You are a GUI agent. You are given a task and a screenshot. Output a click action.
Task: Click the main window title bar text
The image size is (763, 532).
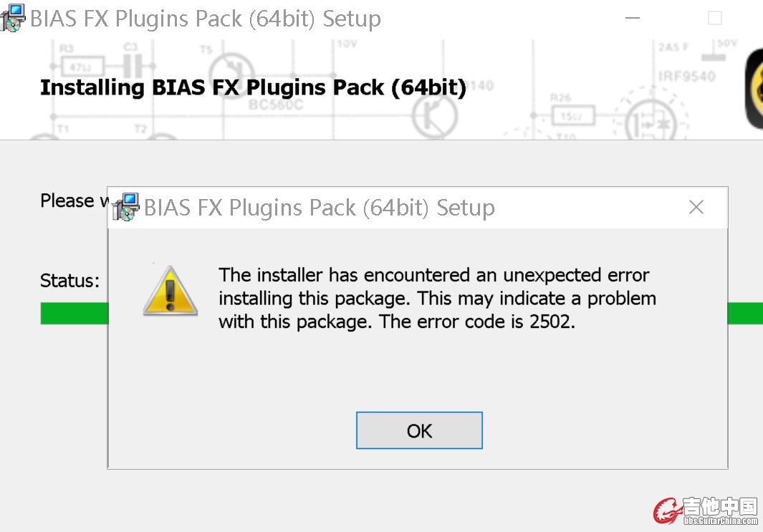click(206, 19)
